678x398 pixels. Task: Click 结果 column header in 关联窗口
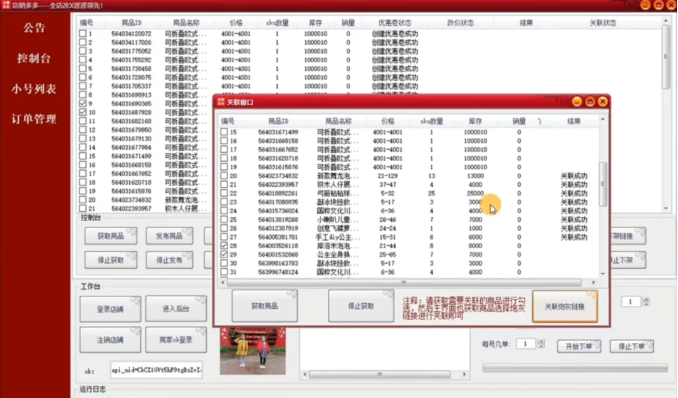point(574,121)
